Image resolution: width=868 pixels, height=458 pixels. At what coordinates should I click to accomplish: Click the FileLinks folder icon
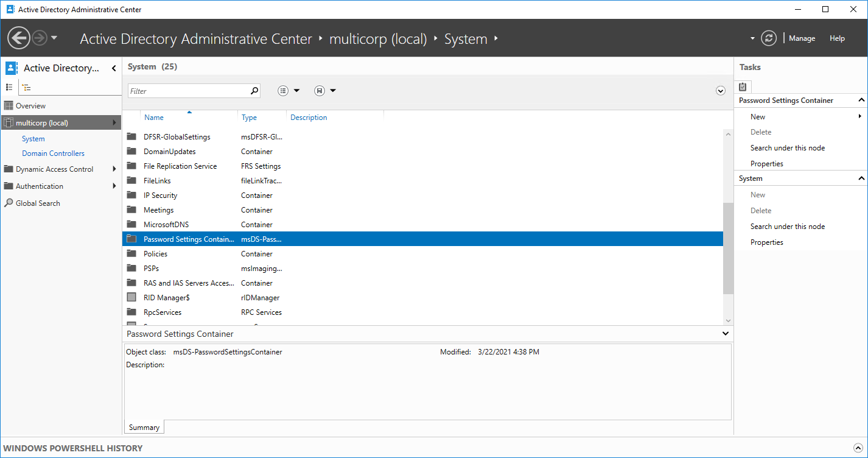point(131,181)
